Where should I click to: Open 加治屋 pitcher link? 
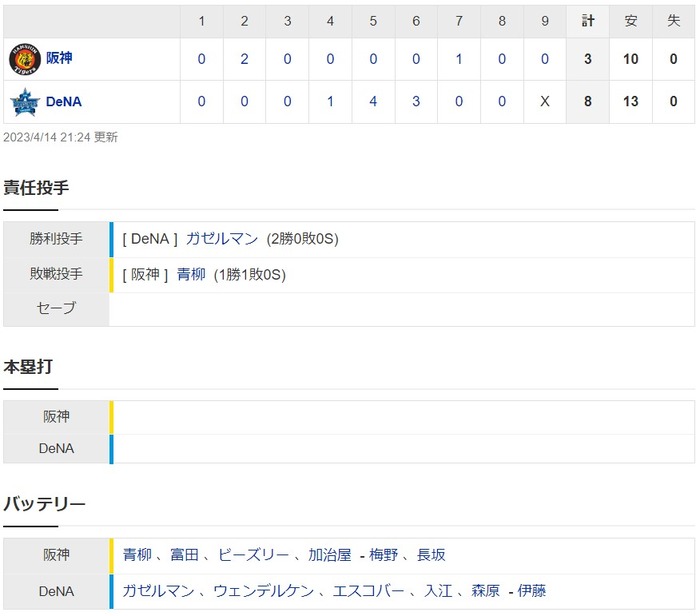pos(329,555)
